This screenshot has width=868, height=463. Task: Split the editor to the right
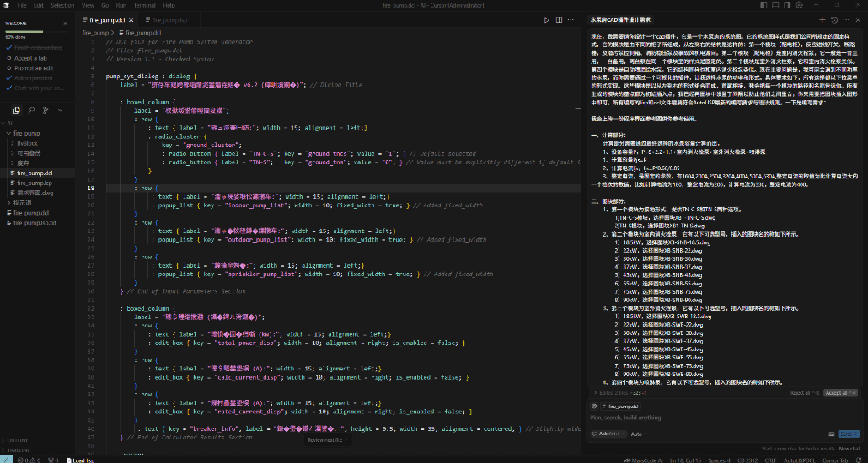pyautogui.click(x=560, y=19)
